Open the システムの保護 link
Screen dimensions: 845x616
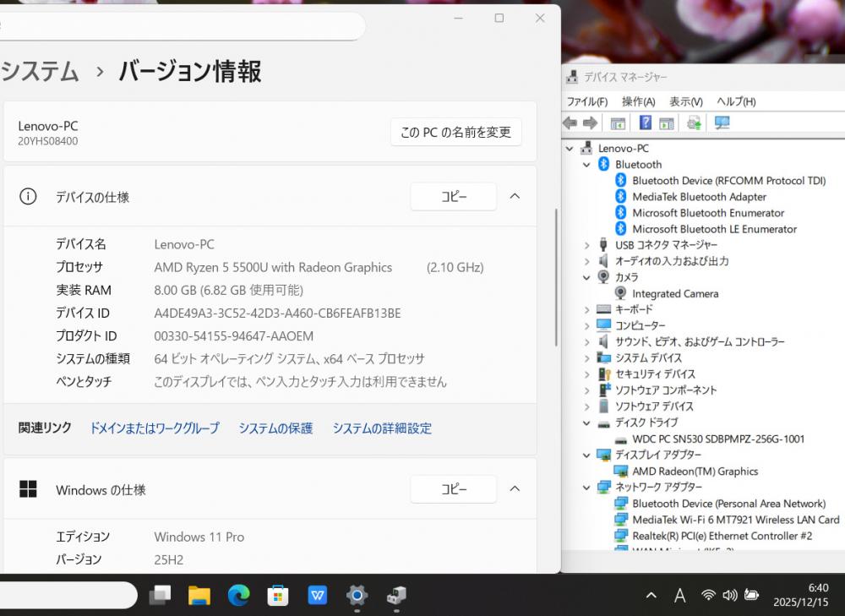coord(275,428)
